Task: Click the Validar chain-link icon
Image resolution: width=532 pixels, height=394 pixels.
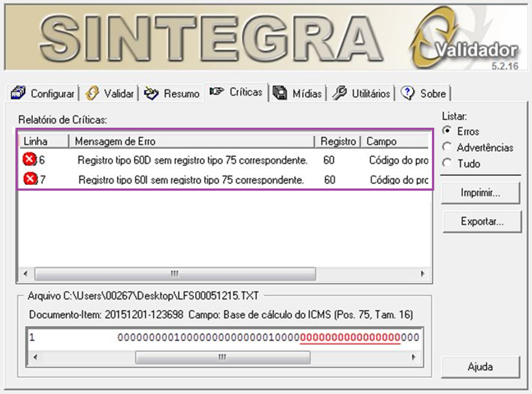Action: (92, 93)
